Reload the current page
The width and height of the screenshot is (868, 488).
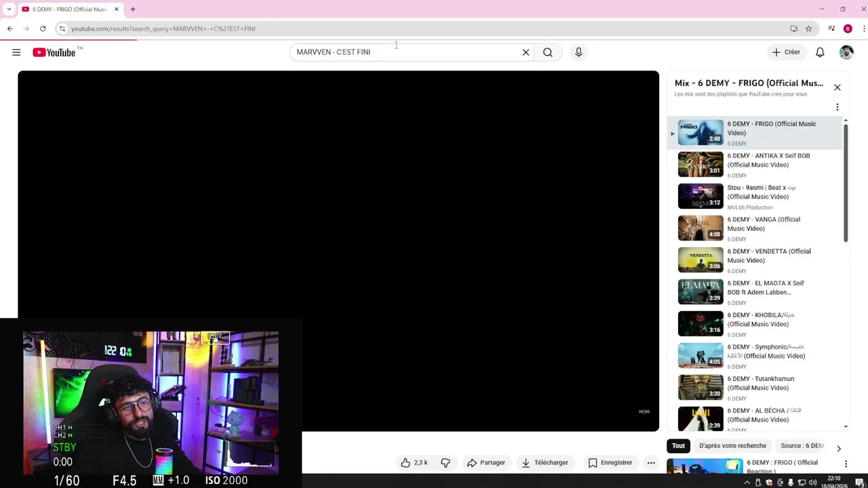(43, 28)
